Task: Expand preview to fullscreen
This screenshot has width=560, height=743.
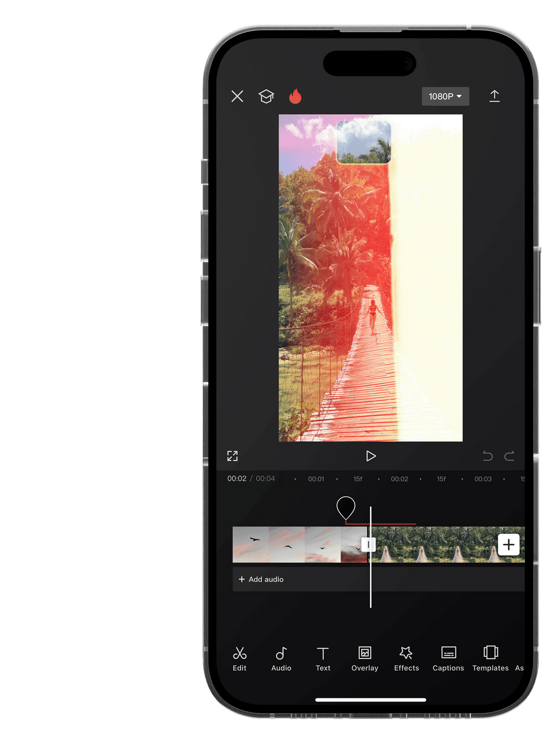Action: [x=232, y=456]
